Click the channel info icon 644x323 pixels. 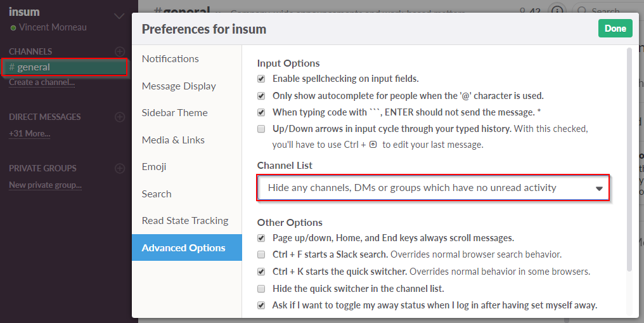[x=557, y=11]
